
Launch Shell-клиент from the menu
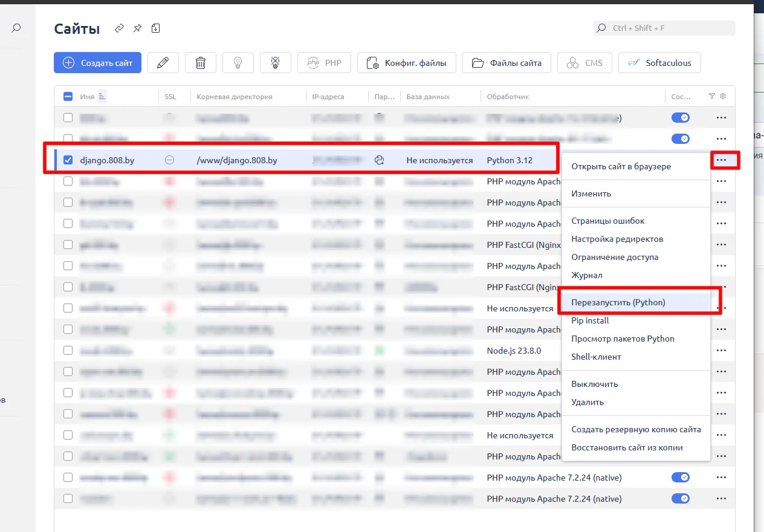coord(636,357)
